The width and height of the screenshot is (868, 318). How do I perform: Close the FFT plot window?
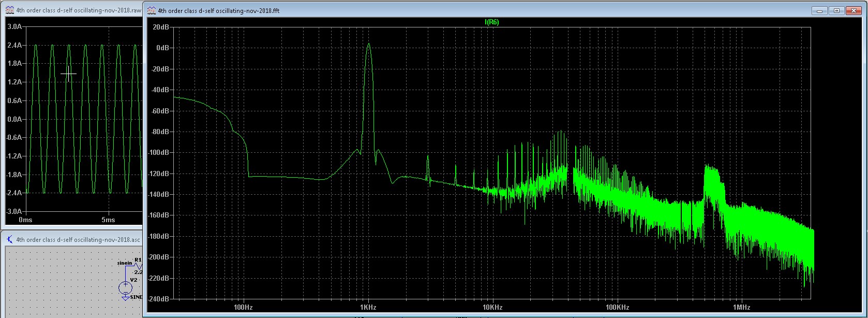click(854, 10)
